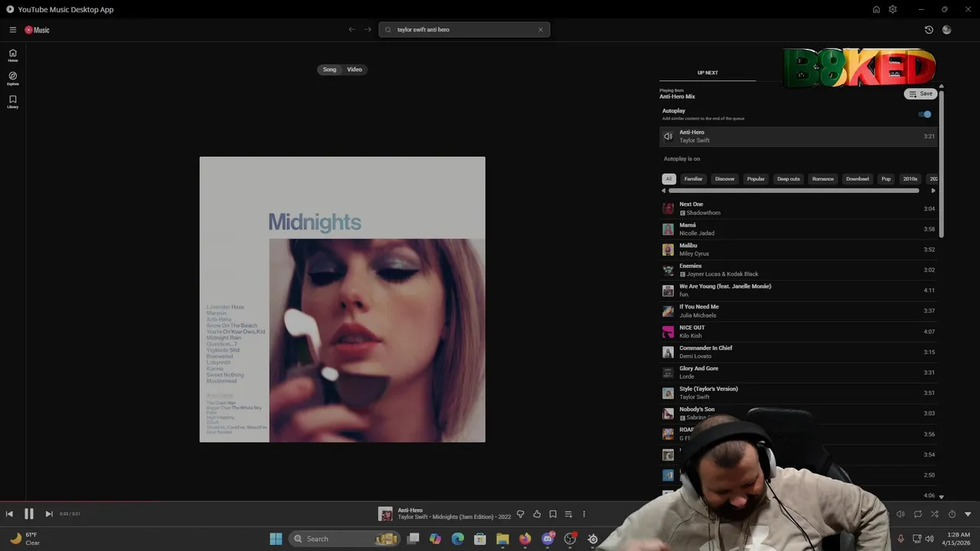Screen dimensions: 980x551
Task: Click the queue panel vertical scrollbar
Action: coord(941,164)
